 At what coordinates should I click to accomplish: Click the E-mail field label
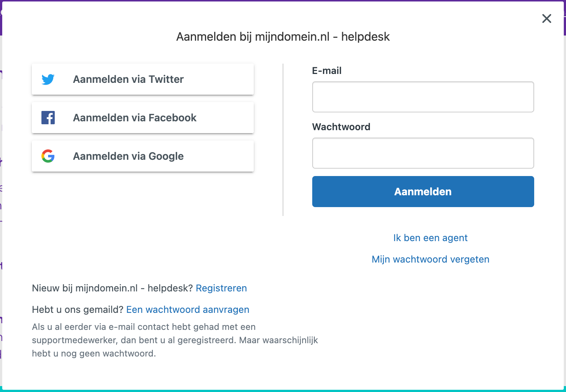point(327,71)
